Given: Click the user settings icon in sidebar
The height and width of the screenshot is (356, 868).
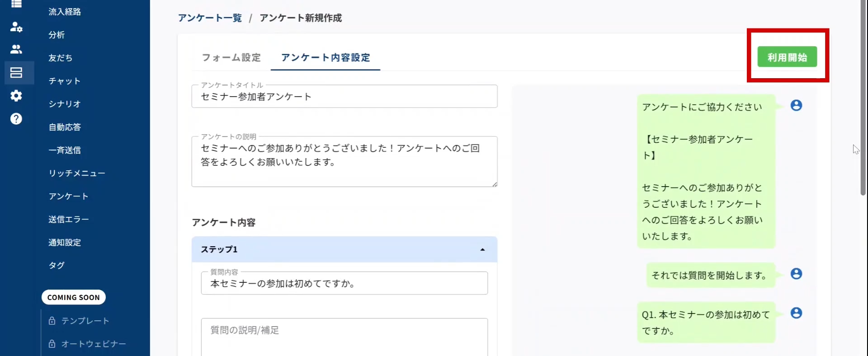Looking at the screenshot, I should tap(16, 27).
